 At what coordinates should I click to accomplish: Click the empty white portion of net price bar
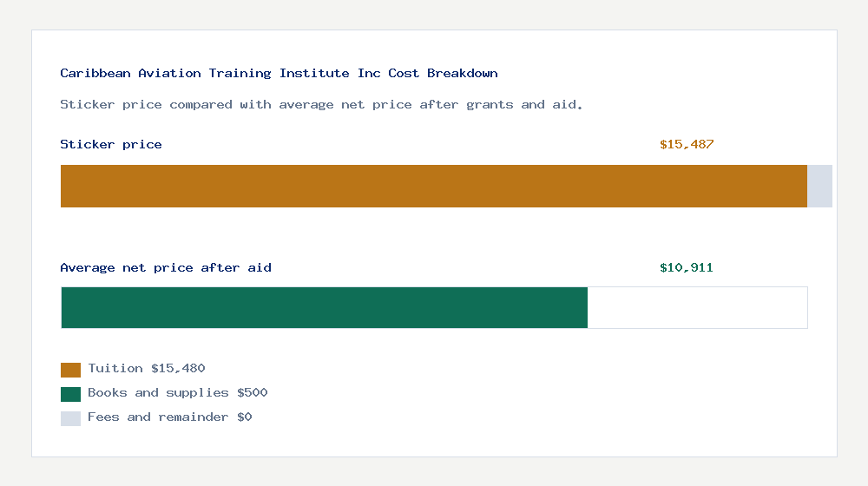[698, 308]
